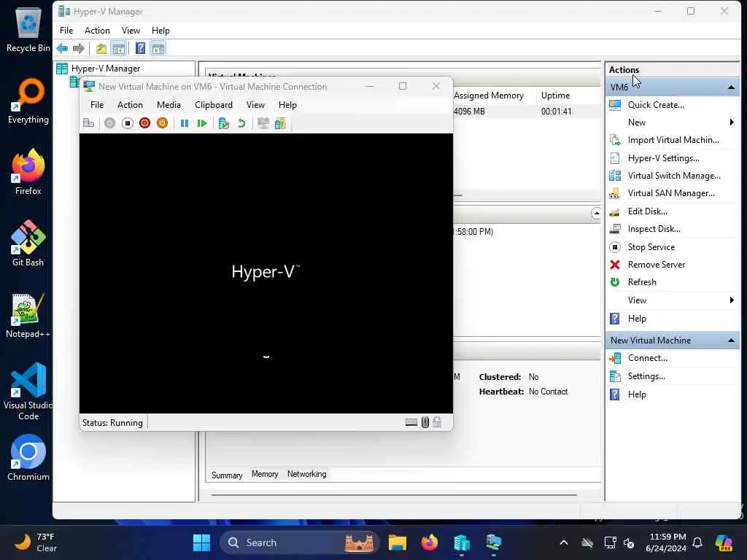747x560 pixels.
Task: Click the blue Help icon in Hyper-V toolbar
Action: (x=141, y=48)
